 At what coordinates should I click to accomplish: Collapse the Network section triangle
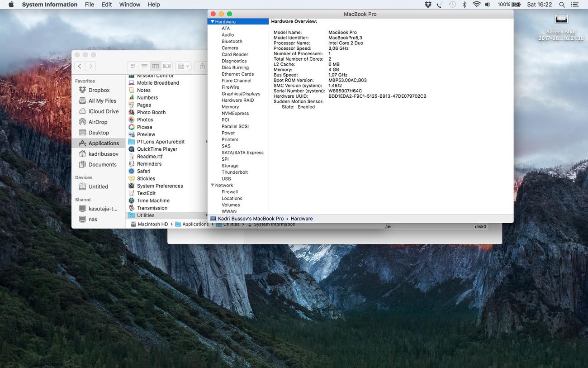pos(213,185)
